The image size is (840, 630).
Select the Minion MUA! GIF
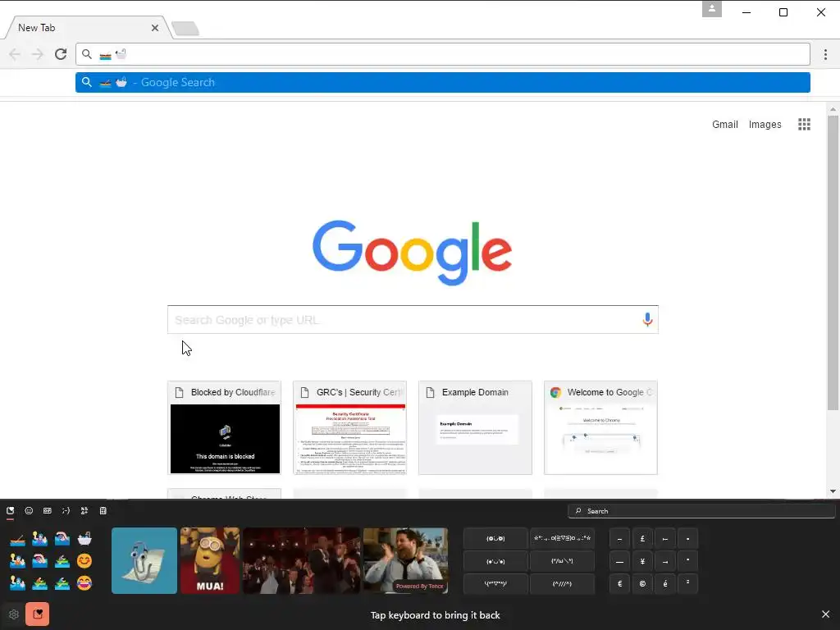pyautogui.click(x=209, y=560)
